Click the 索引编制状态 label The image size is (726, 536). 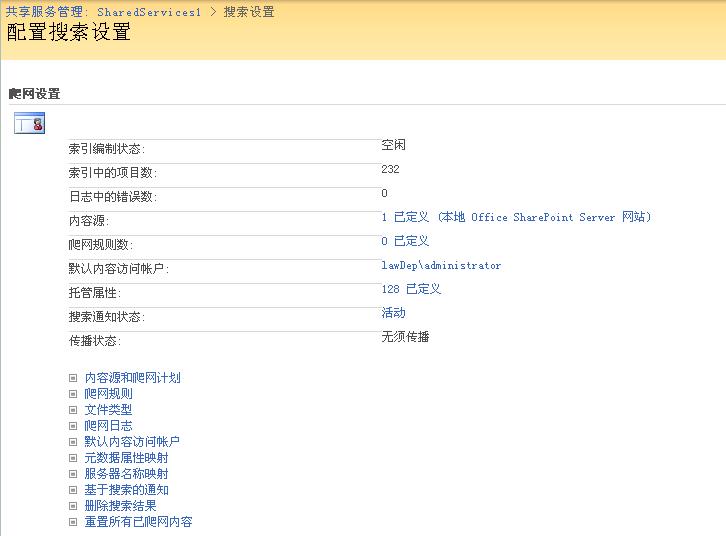(x=107, y=149)
